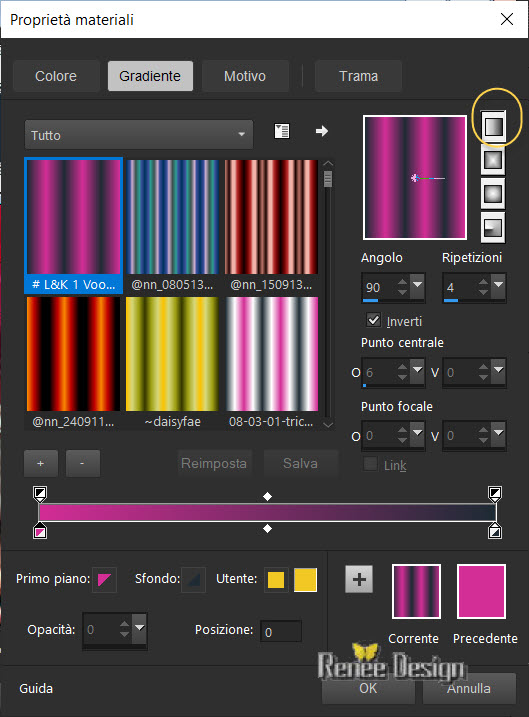Select the radial gradient style icon
The height and width of the screenshot is (717, 529).
493,227
